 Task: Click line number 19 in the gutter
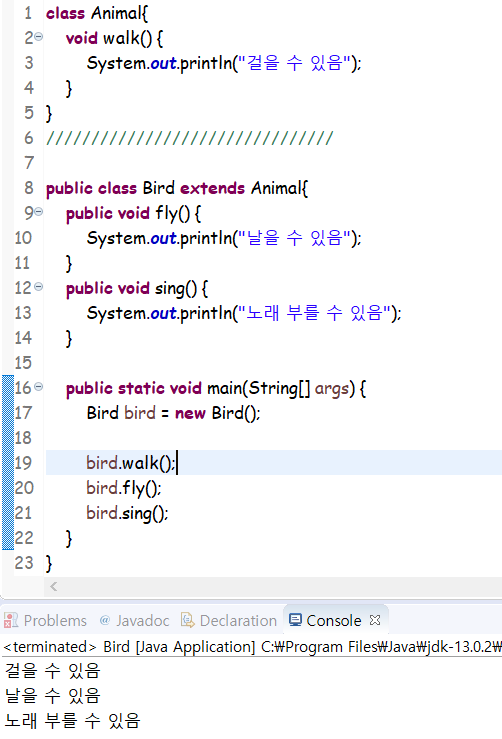click(23, 463)
